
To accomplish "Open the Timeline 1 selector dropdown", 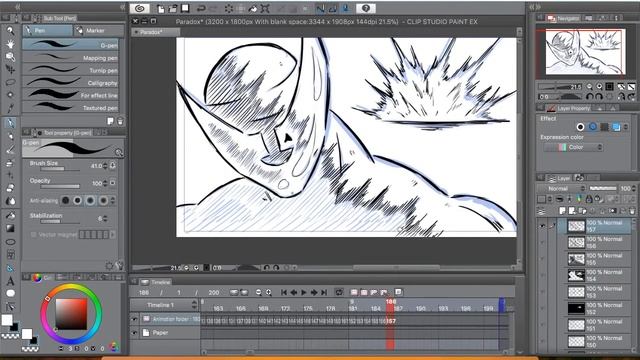I will point(164,305).
